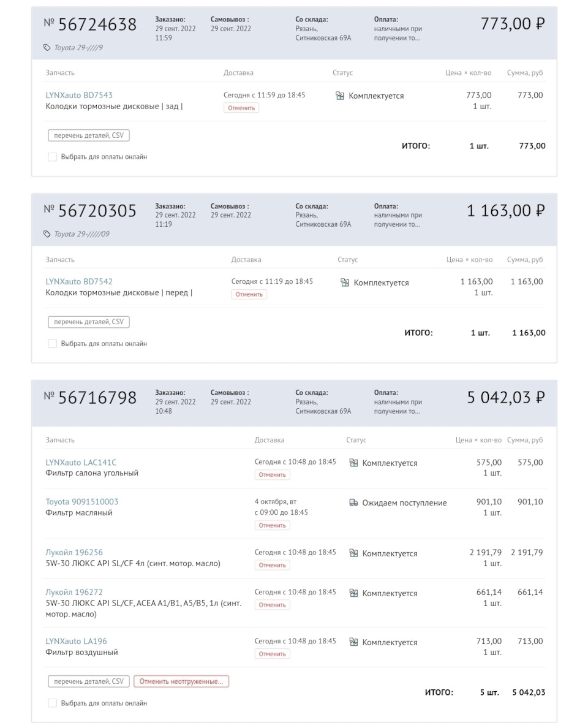Open the Toyota 9091510003 part link
The height and width of the screenshot is (728, 588).
pyautogui.click(x=82, y=502)
